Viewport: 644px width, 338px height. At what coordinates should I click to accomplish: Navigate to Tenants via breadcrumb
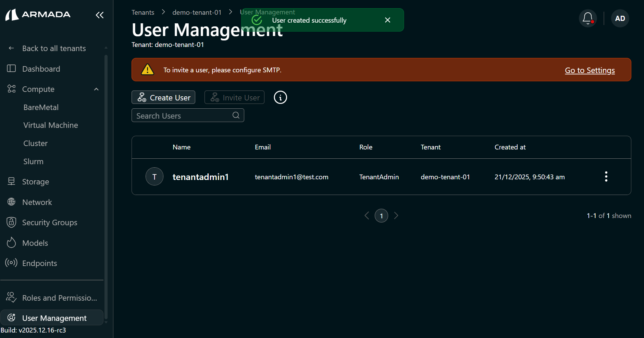(x=143, y=12)
